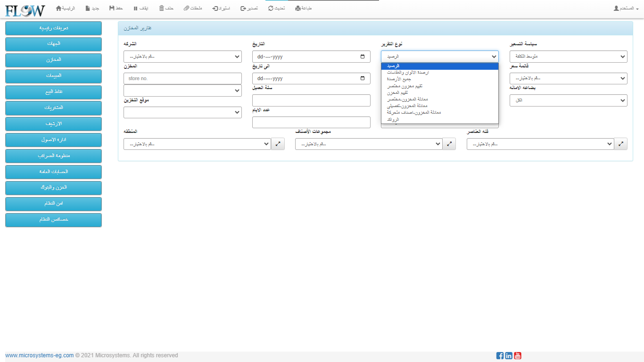The image size is (644, 362).
Task: Open Attachments (ملحقات) paperclip icon
Action: point(187,8)
